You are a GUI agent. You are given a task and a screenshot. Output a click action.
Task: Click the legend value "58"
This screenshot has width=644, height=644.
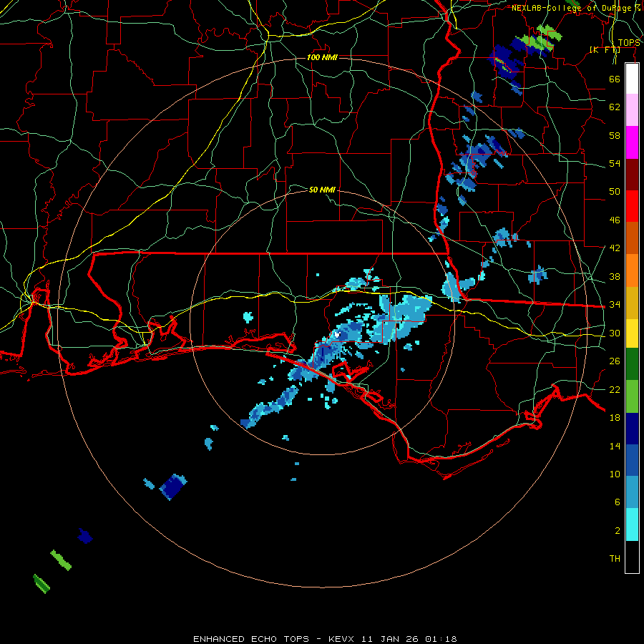coord(615,135)
